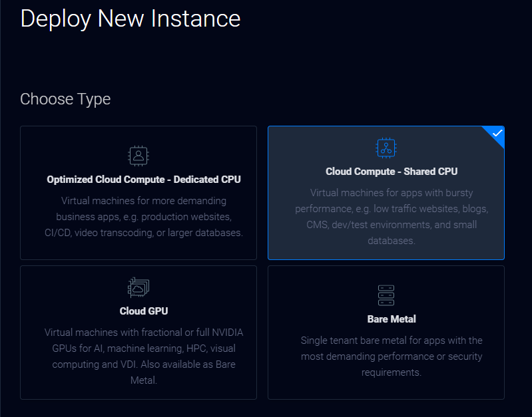Select the Optimized Cloud Compute - Dedicated CPU title
The image size is (532, 417).
(144, 180)
